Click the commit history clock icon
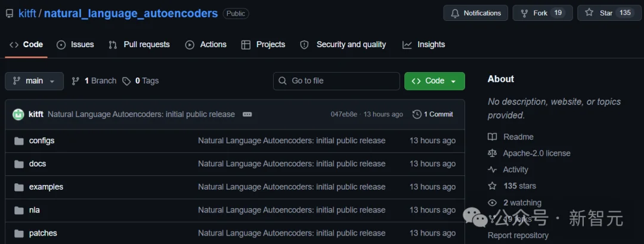 (x=417, y=114)
